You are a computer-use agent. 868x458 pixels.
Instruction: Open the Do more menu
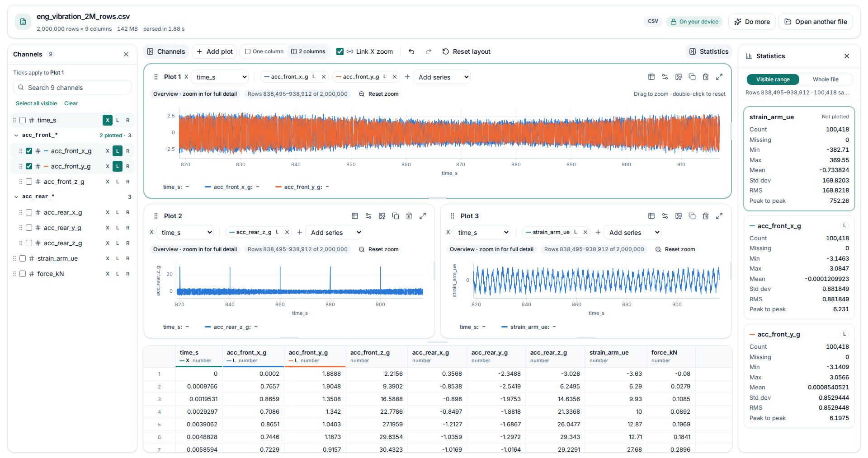coord(752,22)
